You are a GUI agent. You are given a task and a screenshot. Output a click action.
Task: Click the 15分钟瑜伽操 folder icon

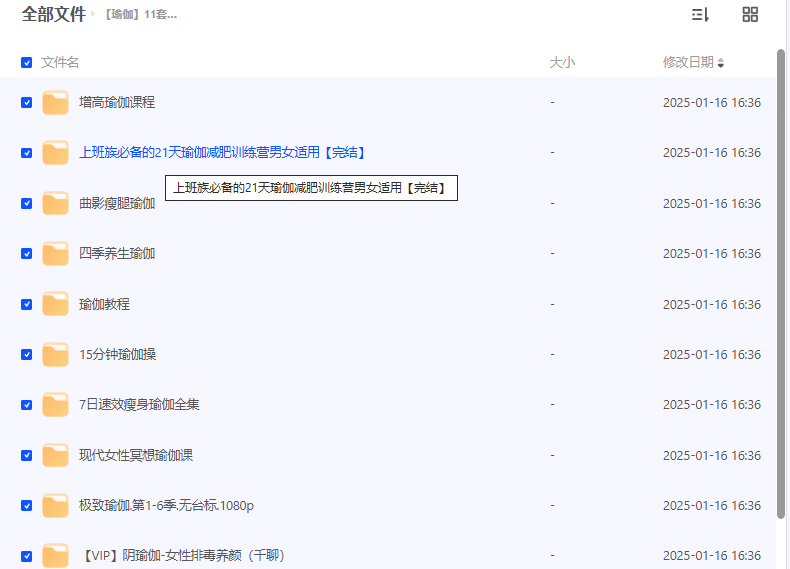tap(55, 355)
